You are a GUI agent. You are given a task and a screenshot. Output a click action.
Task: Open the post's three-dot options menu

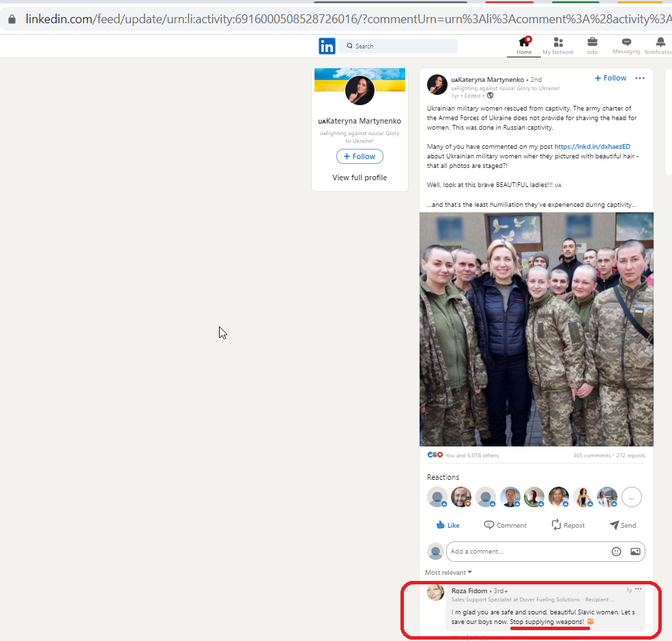coord(640,78)
